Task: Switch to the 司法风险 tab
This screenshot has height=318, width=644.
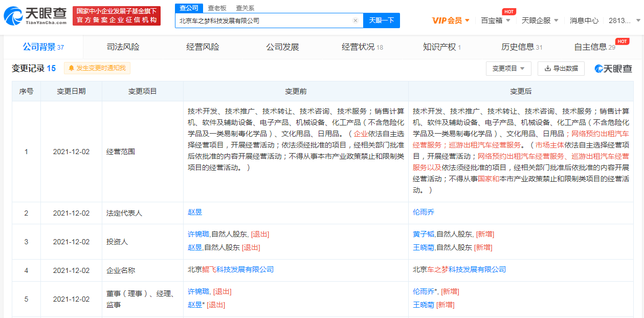Action: click(123, 47)
